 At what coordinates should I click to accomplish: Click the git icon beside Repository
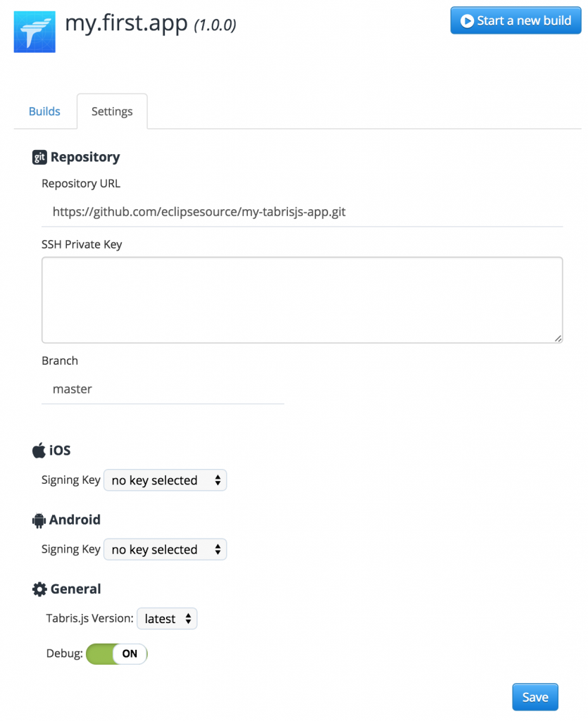tap(39, 157)
